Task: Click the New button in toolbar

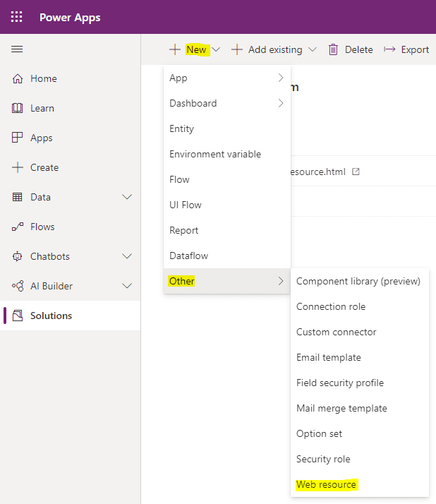Action: [195, 49]
